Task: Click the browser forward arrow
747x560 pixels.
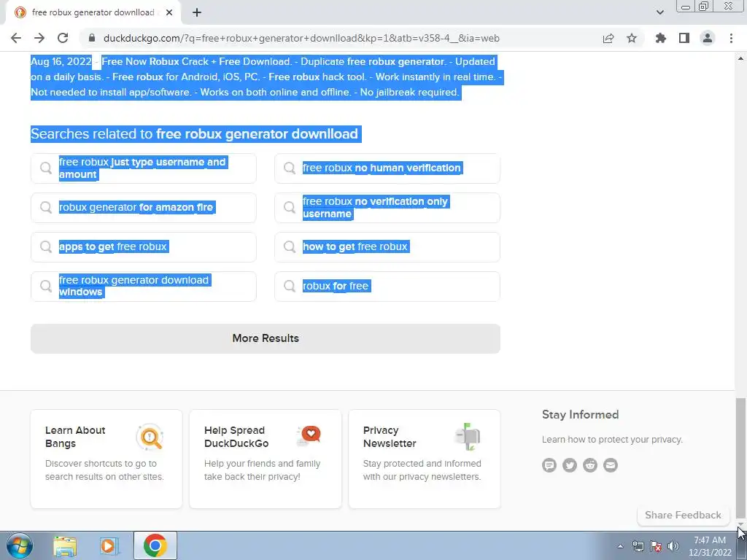Action: [39, 38]
